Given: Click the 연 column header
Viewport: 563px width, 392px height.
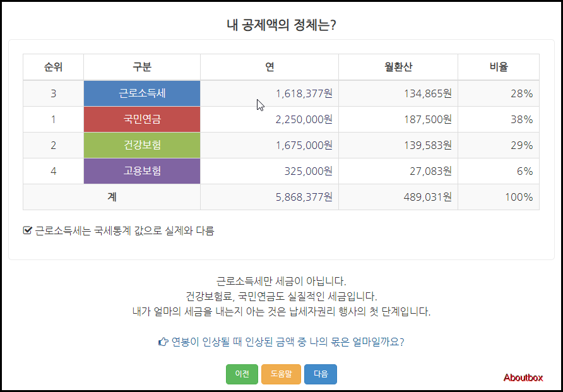Looking at the screenshot, I should (x=270, y=67).
